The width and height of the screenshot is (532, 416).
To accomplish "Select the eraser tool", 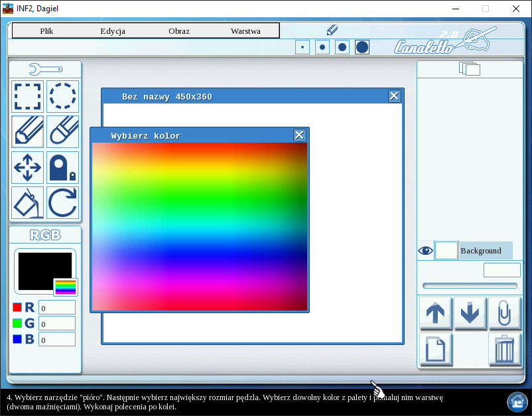I will point(63,131).
